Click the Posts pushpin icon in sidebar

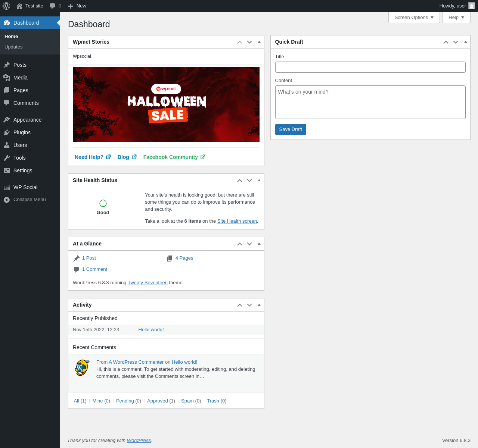pos(7,65)
